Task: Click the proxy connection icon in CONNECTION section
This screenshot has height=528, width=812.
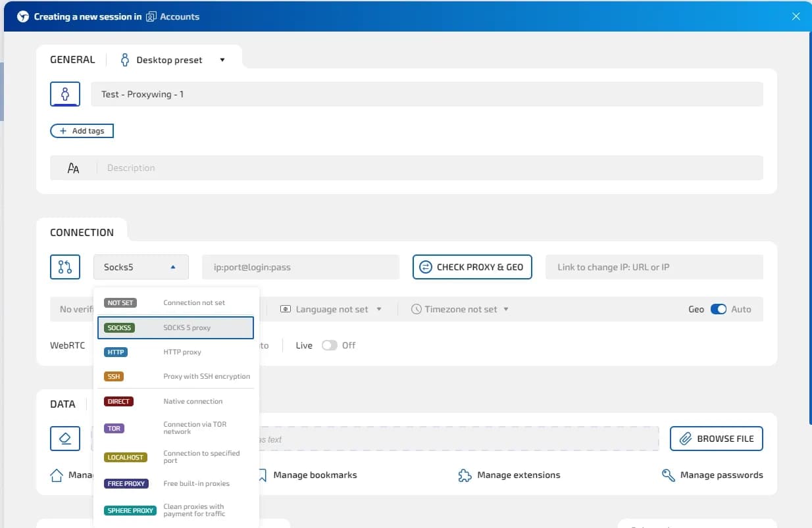Action: 65,267
